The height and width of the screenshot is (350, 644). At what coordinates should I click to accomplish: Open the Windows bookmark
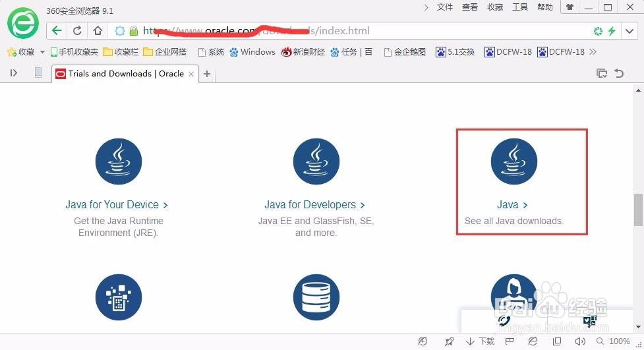tap(252, 52)
